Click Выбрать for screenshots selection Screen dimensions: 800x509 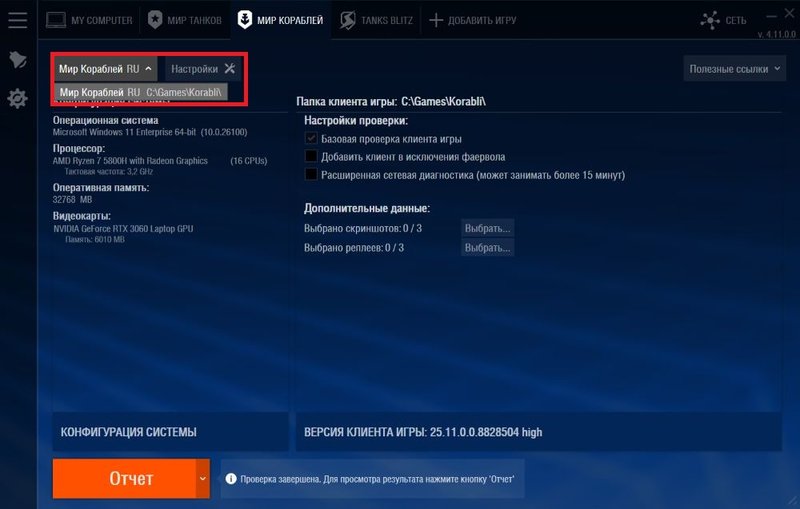tap(487, 228)
